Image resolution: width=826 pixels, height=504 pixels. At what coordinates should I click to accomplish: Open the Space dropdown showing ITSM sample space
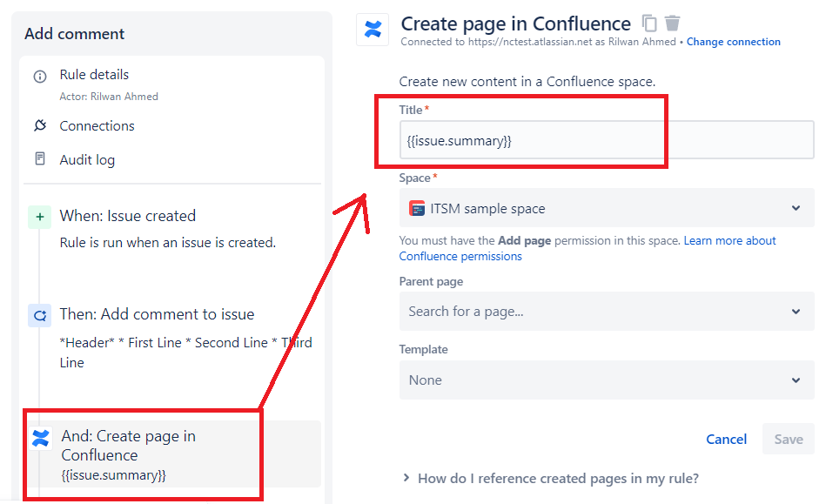click(x=607, y=208)
